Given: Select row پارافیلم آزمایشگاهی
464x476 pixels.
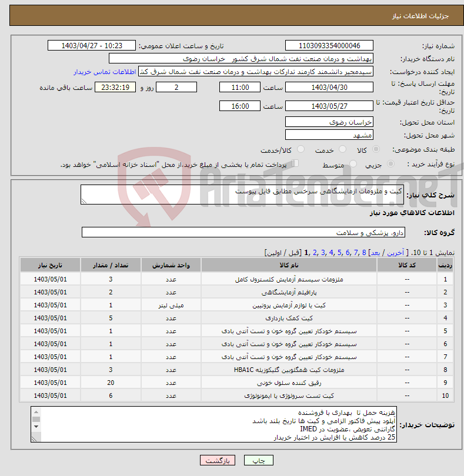Looking at the screenshot, I should (237, 292).
